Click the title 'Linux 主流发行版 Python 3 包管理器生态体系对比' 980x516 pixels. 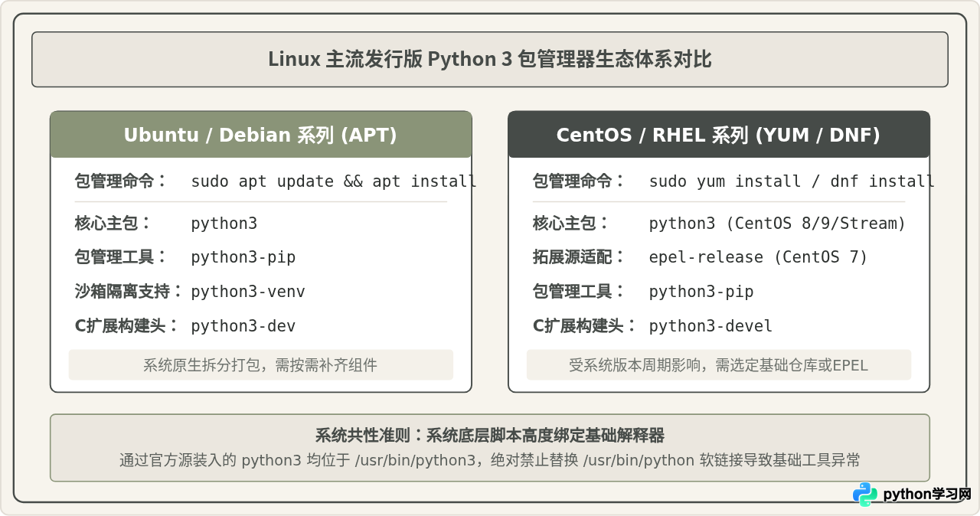pos(490,59)
